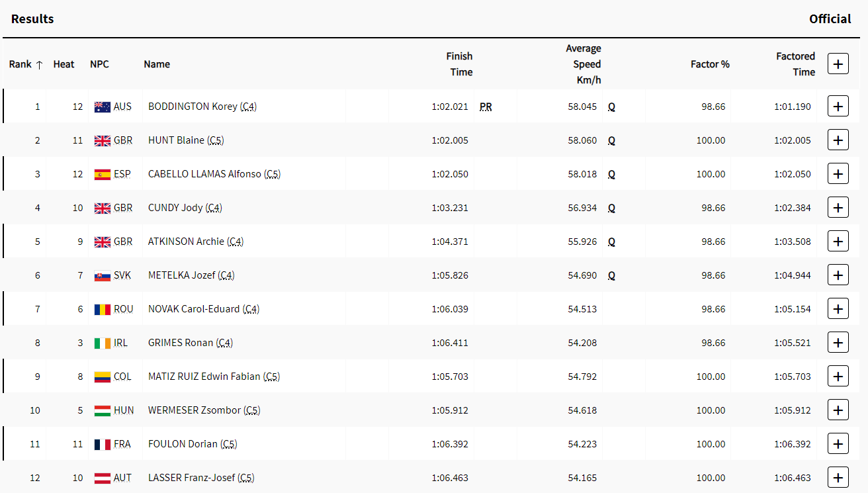The image size is (868, 493).
Task: Expand Jody Cundy's result row
Action: (x=838, y=208)
